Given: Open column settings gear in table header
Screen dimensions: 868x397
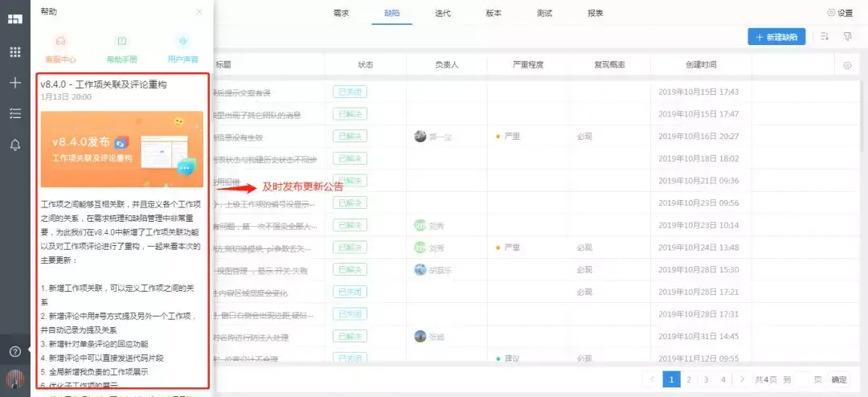Looking at the screenshot, I should (847, 65).
